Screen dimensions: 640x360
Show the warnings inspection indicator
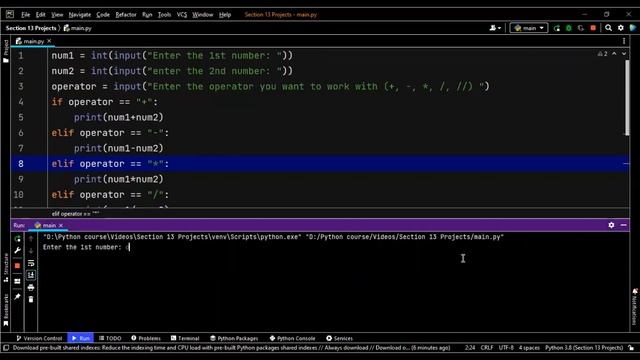click(x=602, y=54)
